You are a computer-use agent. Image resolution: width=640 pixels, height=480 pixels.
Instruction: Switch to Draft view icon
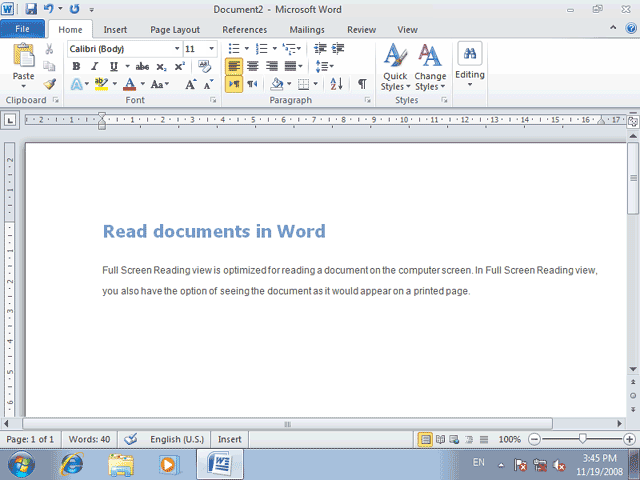[x=484, y=440]
